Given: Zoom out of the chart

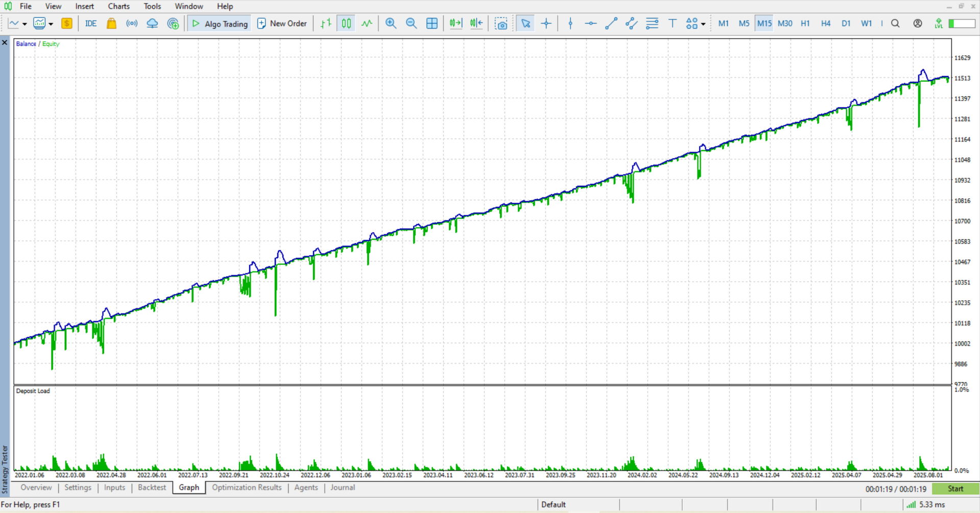Looking at the screenshot, I should point(411,23).
